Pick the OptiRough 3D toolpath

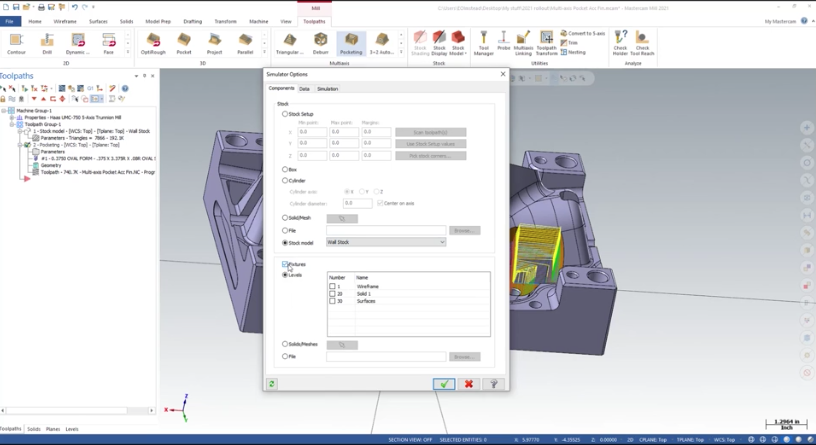[x=153, y=44]
